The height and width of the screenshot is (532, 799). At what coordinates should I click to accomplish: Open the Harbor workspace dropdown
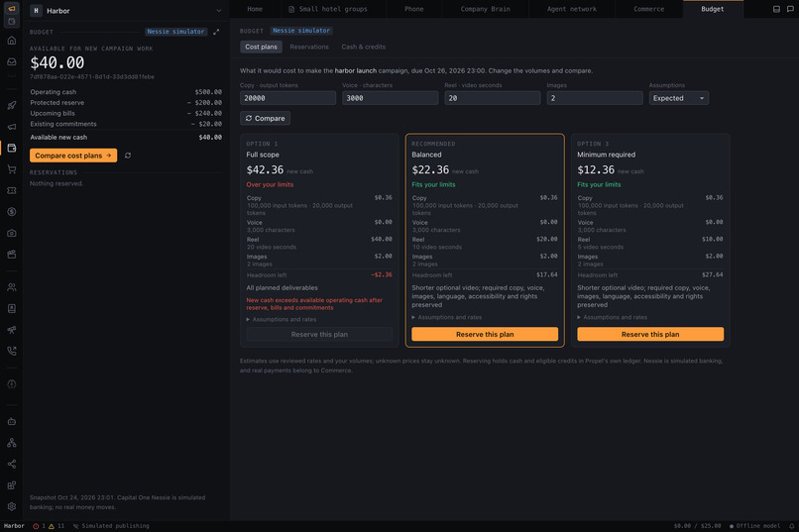pyautogui.click(x=127, y=11)
